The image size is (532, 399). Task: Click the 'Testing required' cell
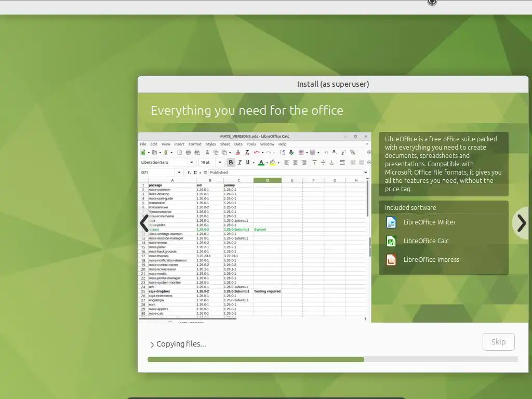[268, 291]
